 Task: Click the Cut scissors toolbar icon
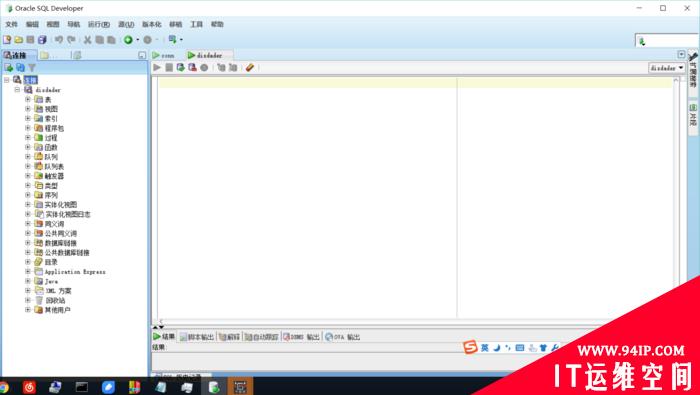(88, 40)
